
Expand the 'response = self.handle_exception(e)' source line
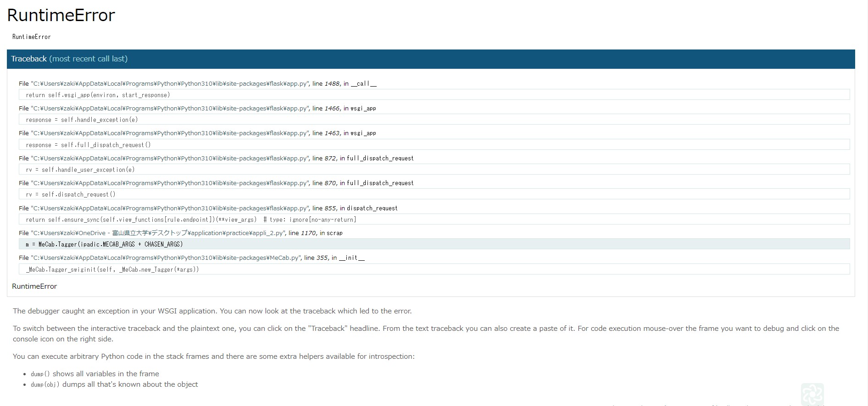pos(82,120)
